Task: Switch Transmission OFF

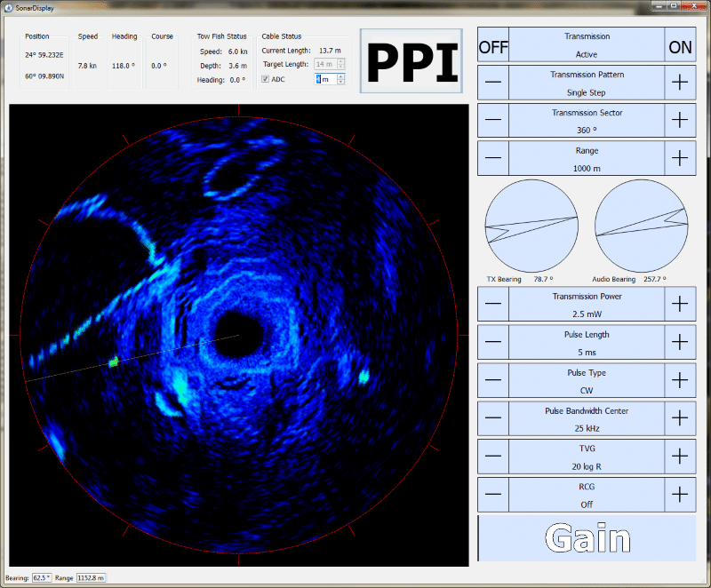Action: pyautogui.click(x=493, y=44)
